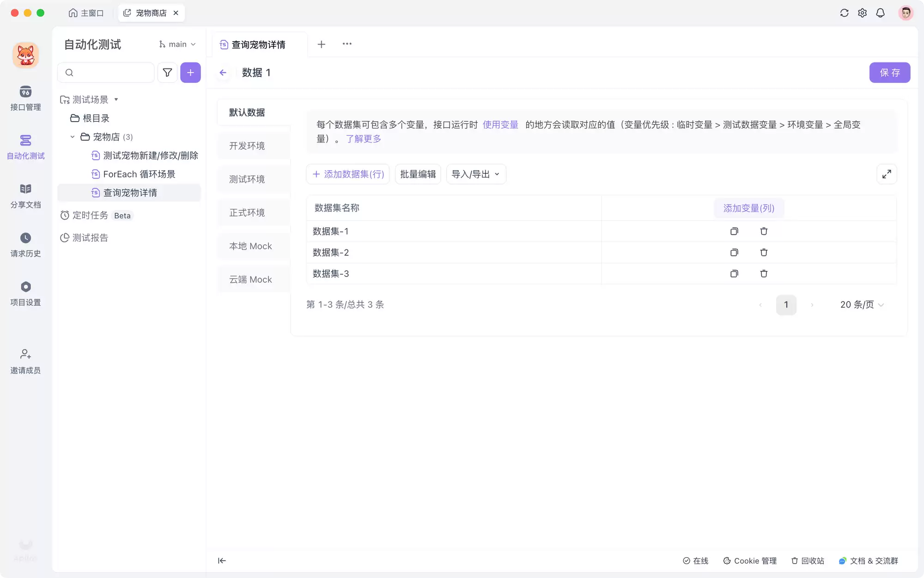Viewport: 924px width, 578px height.
Task: Click the purple plus button beside filter
Action: pyautogui.click(x=190, y=73)
